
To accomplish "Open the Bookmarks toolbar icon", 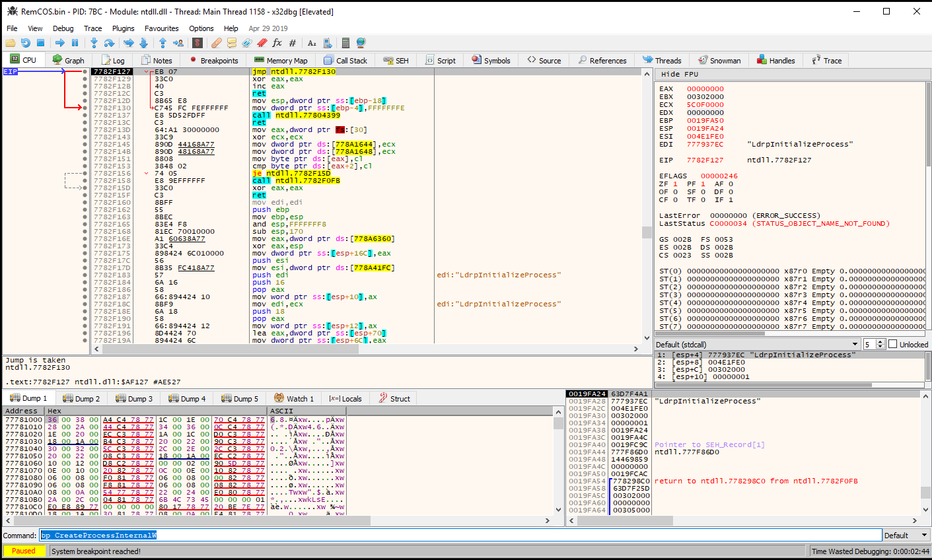I will (x=262, y=43).
